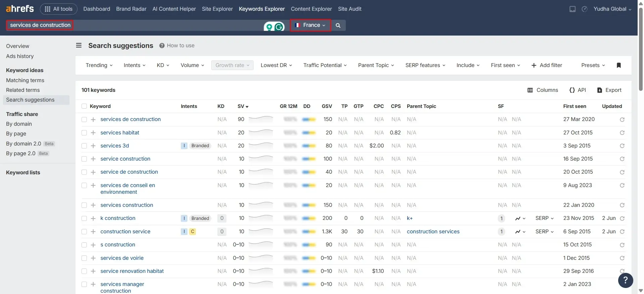Open the API option

[x=578, y=90]
